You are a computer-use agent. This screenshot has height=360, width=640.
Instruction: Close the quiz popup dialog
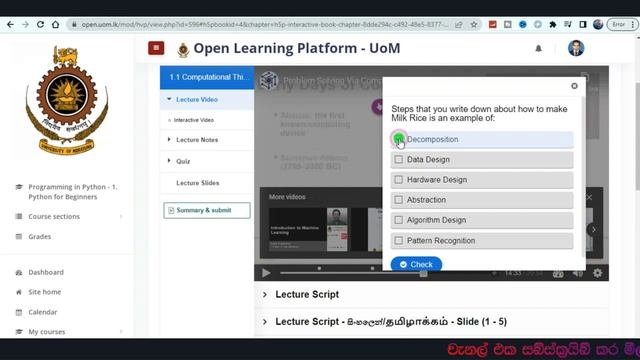click(574, 86)
